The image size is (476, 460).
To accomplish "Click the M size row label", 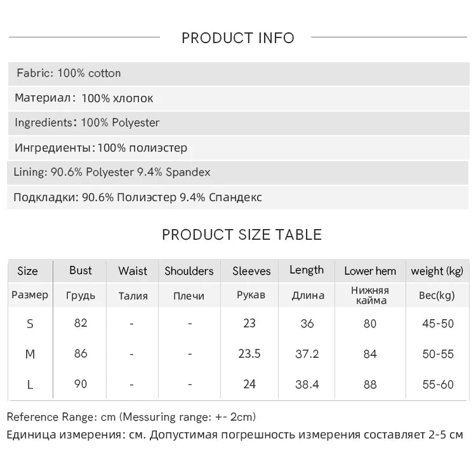I will click(30, 354).
